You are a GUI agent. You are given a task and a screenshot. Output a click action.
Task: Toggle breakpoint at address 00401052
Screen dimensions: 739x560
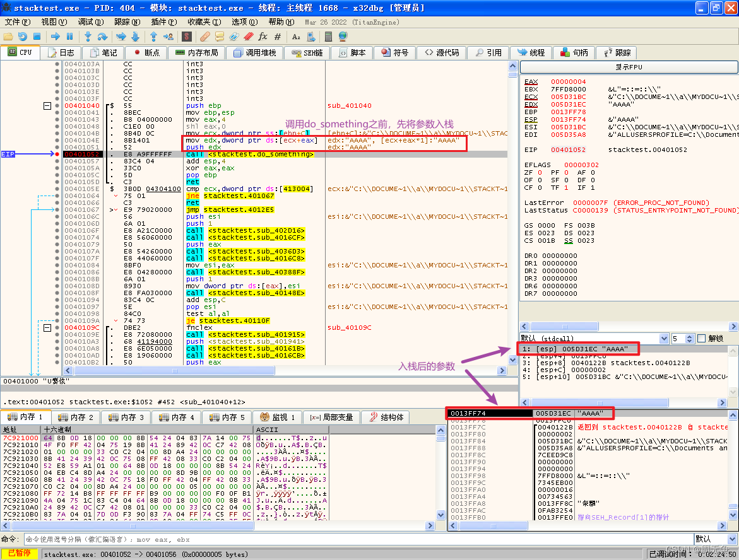[57, 154]
